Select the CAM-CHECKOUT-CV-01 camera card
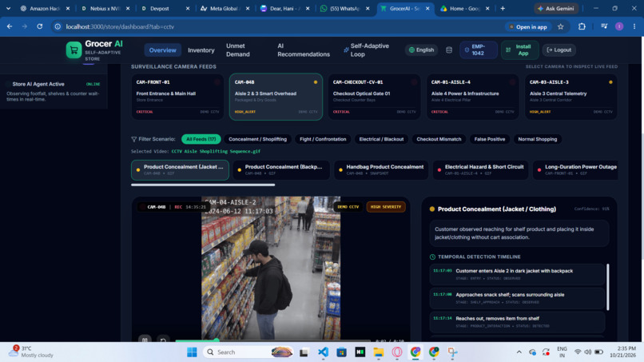Image resolution: width=644 pixels, height=362 pixels. coord(374,97)
